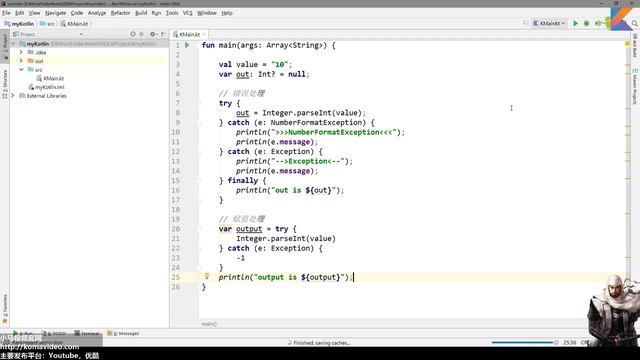This screenshot has height=360, width=640.
Task: Toggle the Structure side tool window button
Action: click(5, 84)
